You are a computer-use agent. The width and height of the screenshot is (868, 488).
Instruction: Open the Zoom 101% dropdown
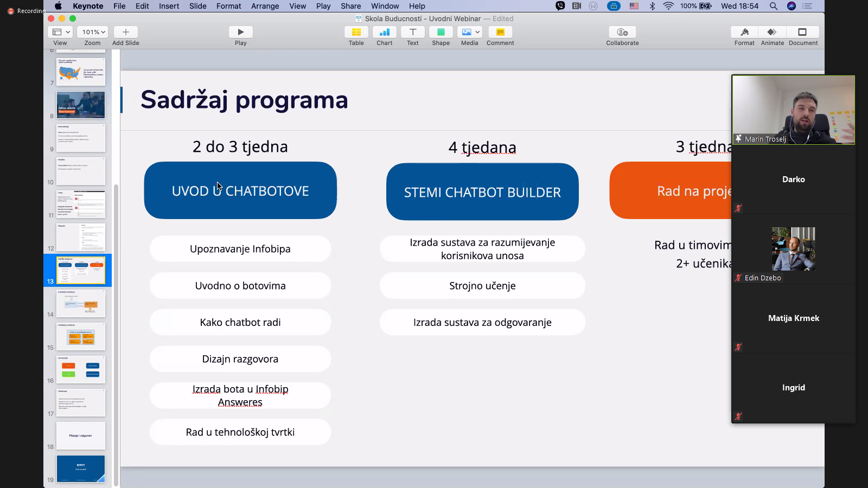pyautogui.click(x=92, y=32)
